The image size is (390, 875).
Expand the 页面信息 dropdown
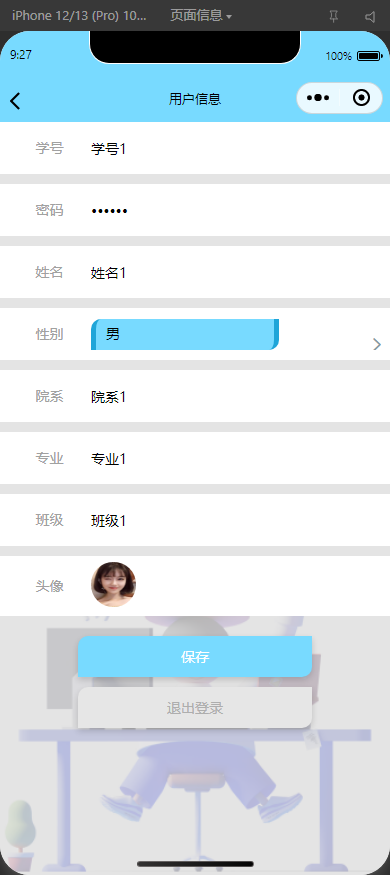point(201,16)
